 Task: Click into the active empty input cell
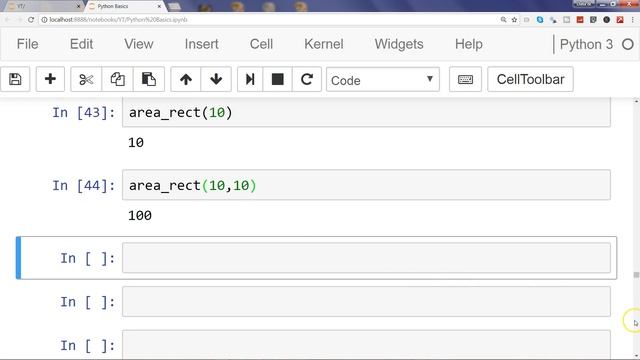pyautogui.click(x=366, y=258)
